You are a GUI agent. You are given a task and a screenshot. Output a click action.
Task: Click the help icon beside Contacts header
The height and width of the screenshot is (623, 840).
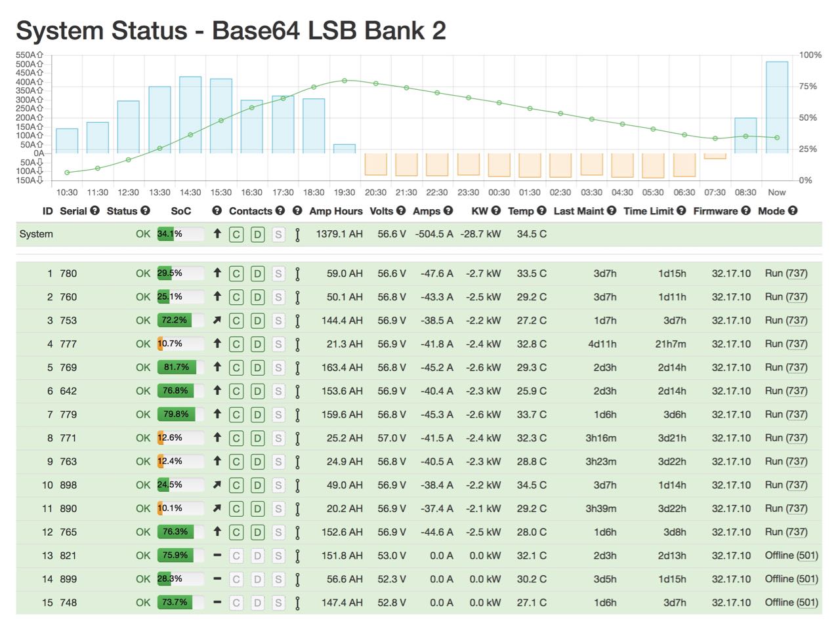tap(280, 211)
